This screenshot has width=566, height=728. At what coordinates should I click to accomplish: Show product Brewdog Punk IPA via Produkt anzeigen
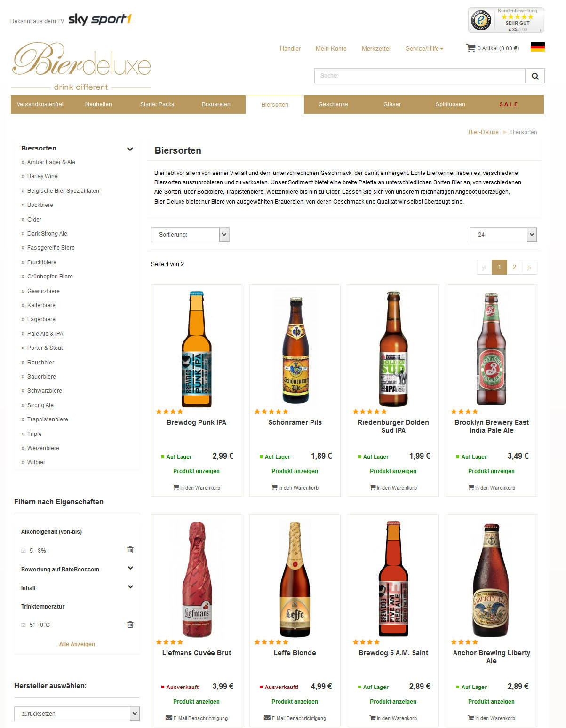[196, 471]
